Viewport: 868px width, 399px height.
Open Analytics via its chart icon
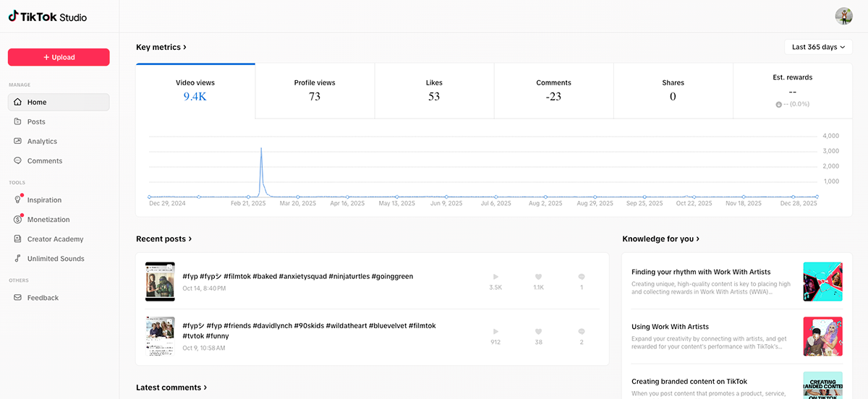(18, 142)
